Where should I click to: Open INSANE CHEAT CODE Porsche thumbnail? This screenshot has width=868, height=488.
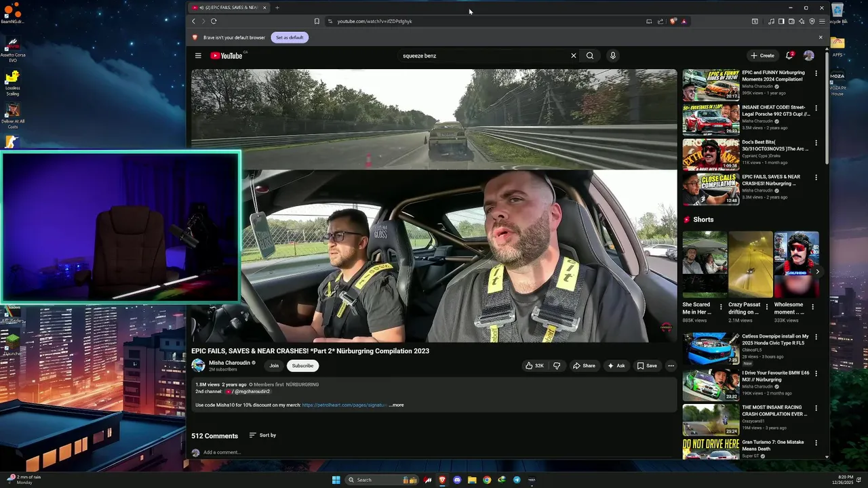pos(711,119)
